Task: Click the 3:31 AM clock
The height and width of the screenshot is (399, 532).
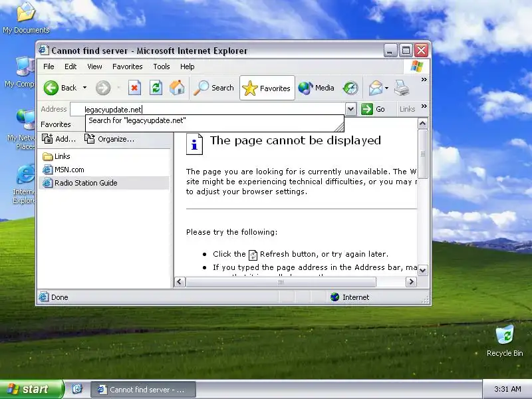Action: (507, 389)
